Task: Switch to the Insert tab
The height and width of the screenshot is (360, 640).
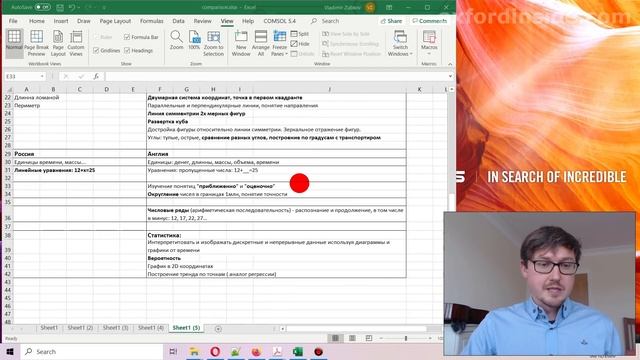Action: [x=61, y=21]
